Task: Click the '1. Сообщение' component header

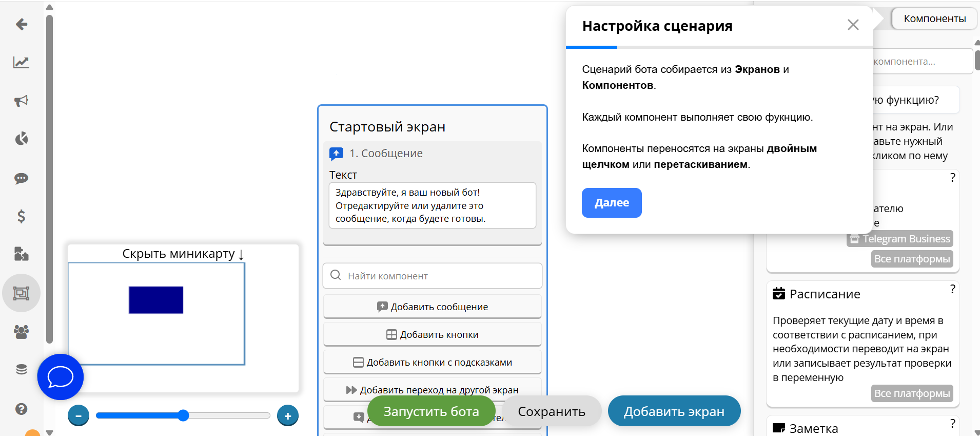Action: click(386, 154)
